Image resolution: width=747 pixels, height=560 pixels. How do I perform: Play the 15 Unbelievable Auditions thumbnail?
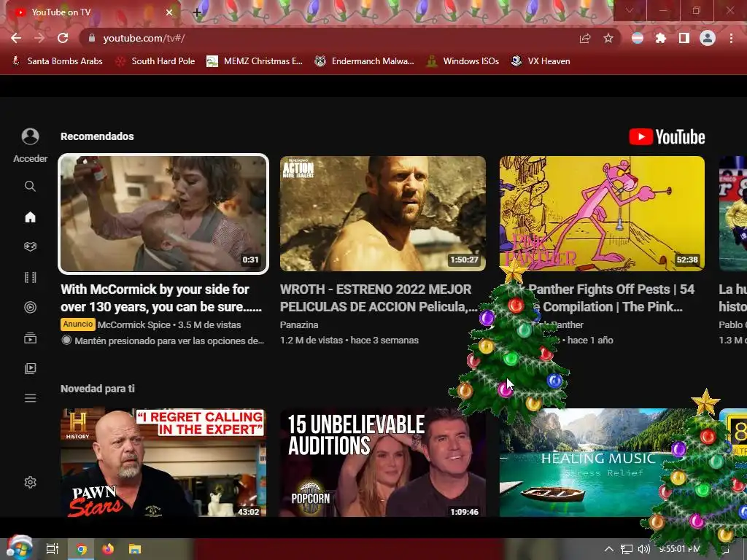click(x=383, y=462)
